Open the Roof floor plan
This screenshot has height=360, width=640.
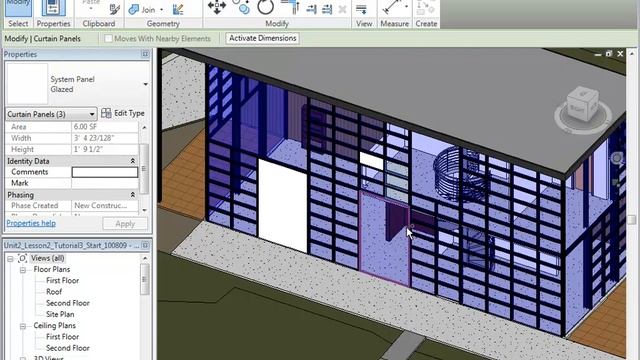pyautogui.click(x=54, y=292)
